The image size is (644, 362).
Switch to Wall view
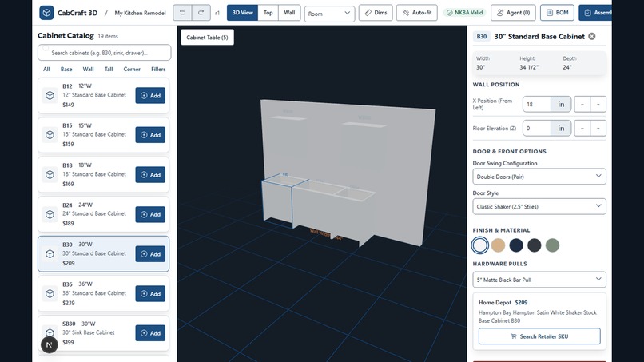tap(289, 13)
